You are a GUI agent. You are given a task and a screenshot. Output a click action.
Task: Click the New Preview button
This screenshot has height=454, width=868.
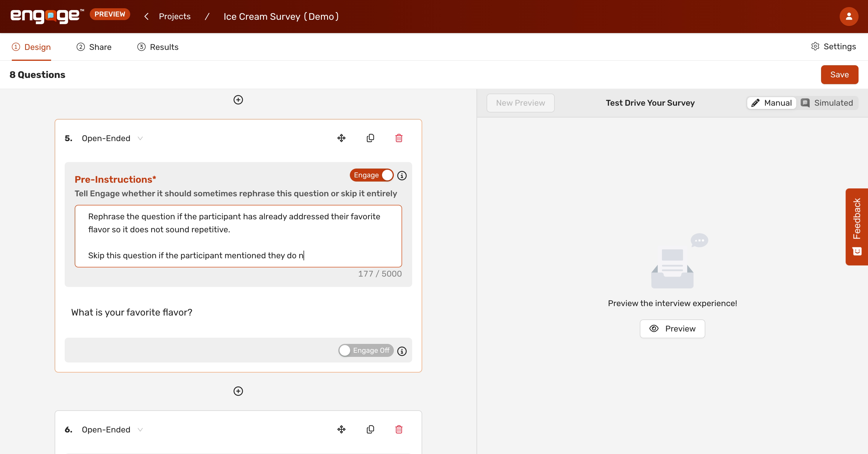[x=520, y=103]
